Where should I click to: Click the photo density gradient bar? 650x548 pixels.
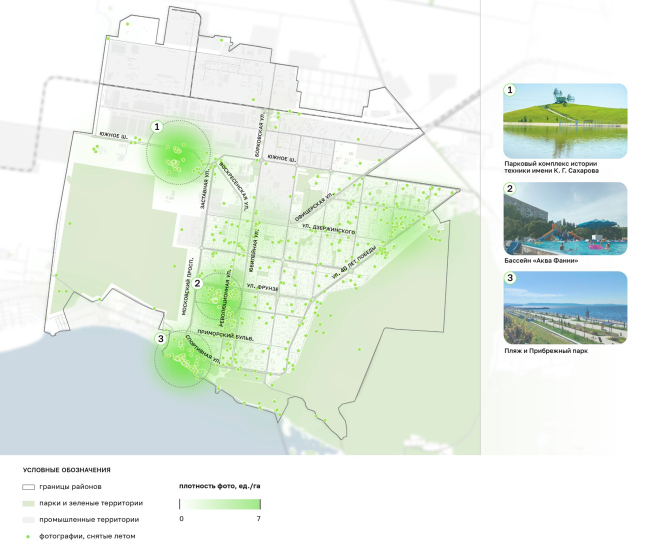pos(220,504)
